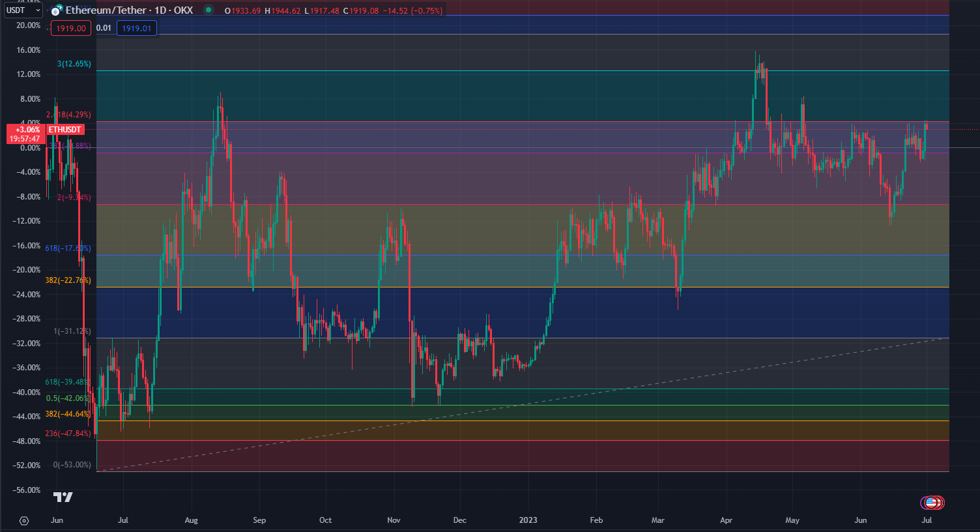Click the TradingView logo

(x=63, y=497)
